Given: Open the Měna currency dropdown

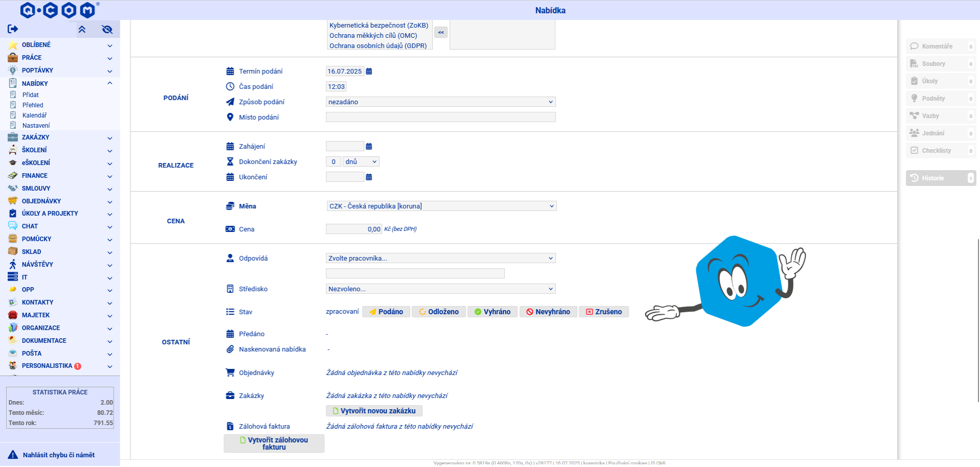Looking at the screenshot, I should [441, 206].
